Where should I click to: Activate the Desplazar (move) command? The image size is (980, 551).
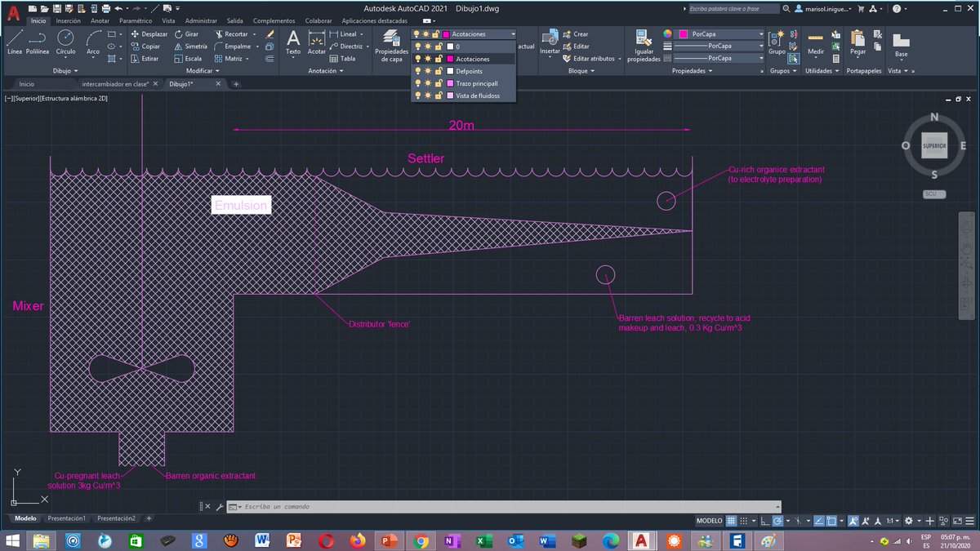pos(149,34)
